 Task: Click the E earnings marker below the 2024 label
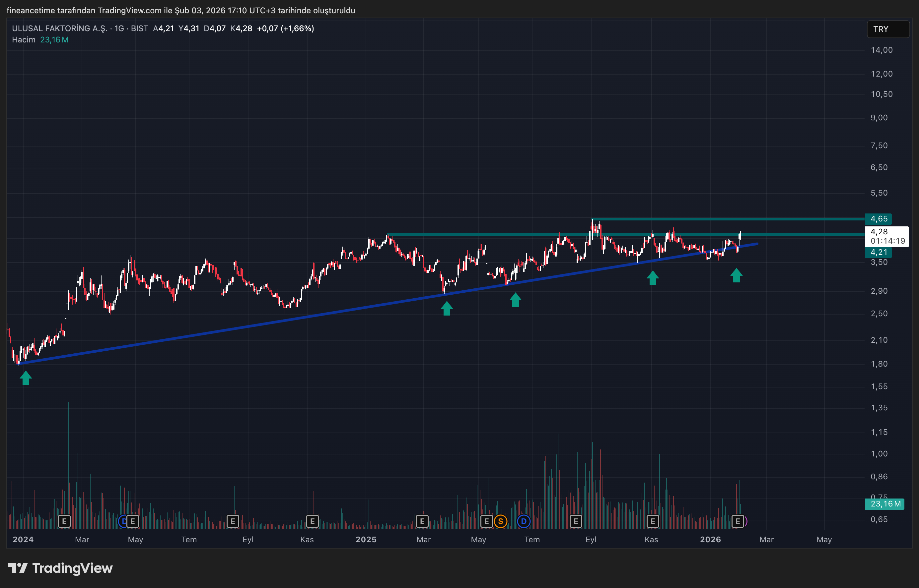[64, 521]
